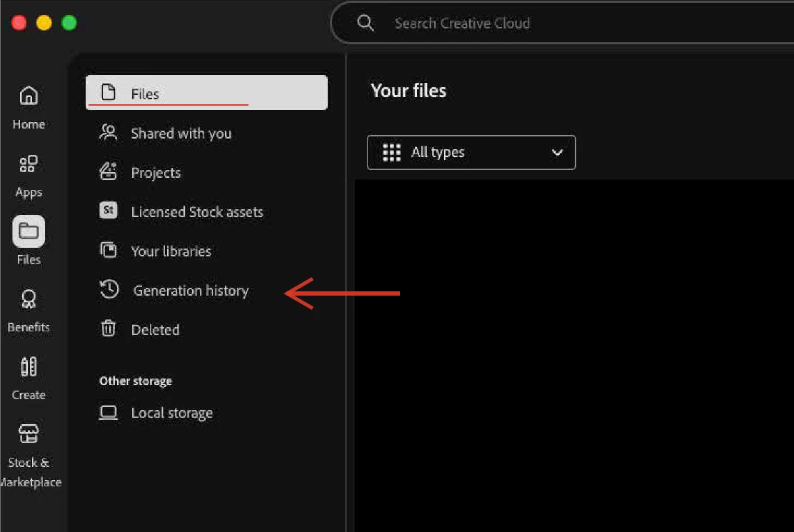Click the Deleted trash icon
The image size is (794, 532).
point(109,328)
